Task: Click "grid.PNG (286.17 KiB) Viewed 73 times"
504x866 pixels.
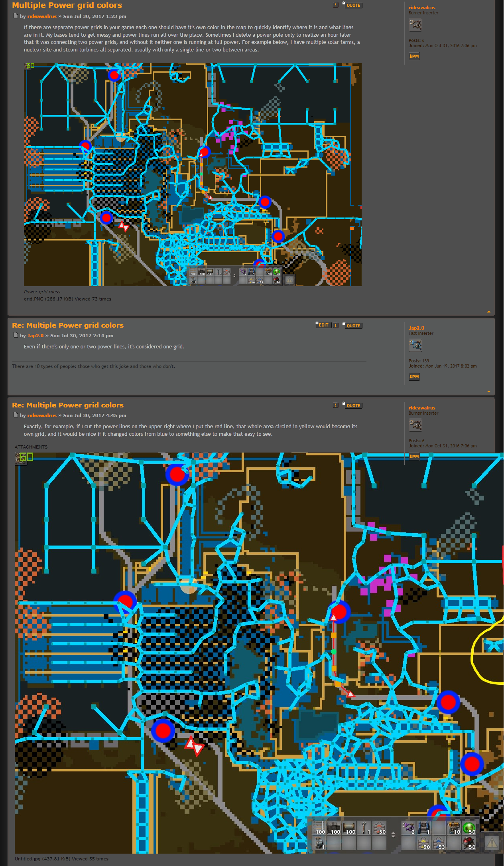Action: pyautogui.click(x=67, y=299)
